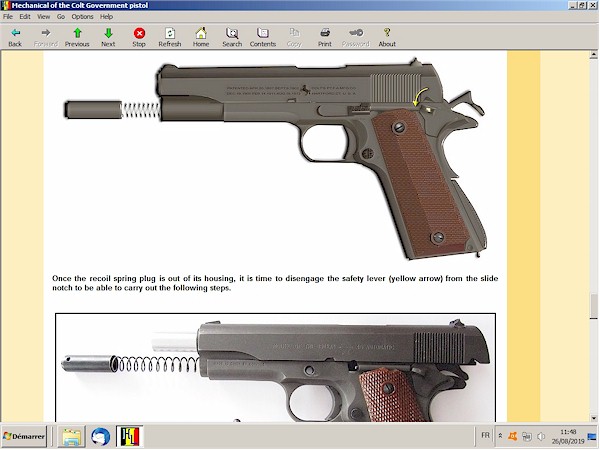Open the Go menu
The height and width of the screenshot is (450, 600).
[61, 16]
